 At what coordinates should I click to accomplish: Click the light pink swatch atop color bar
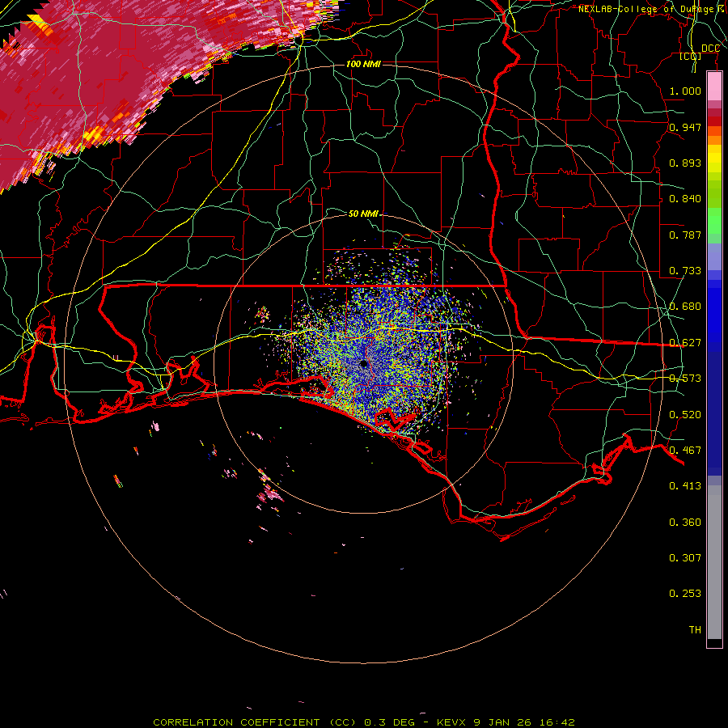(714, 87)
